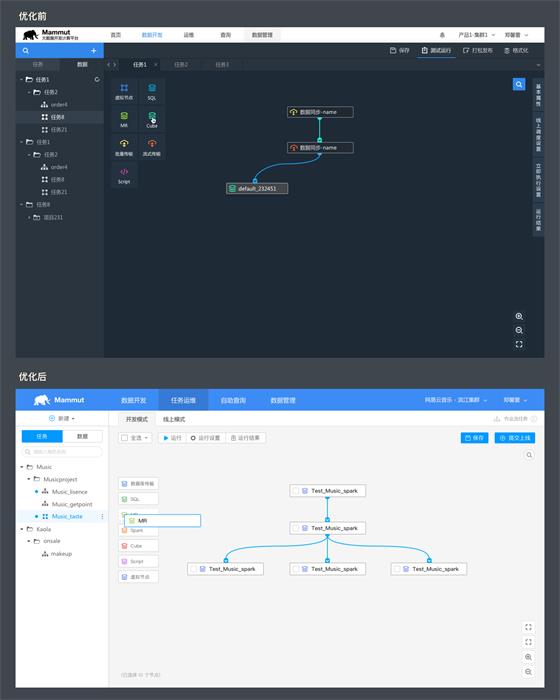This screenshot has height=700, width=560.
Task: Select the Cube node in light palette
Action: (138, 546)
